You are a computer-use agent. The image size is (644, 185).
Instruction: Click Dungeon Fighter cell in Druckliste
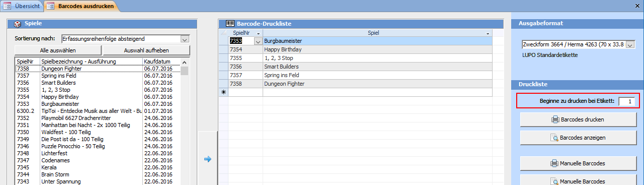coord(377,84)
